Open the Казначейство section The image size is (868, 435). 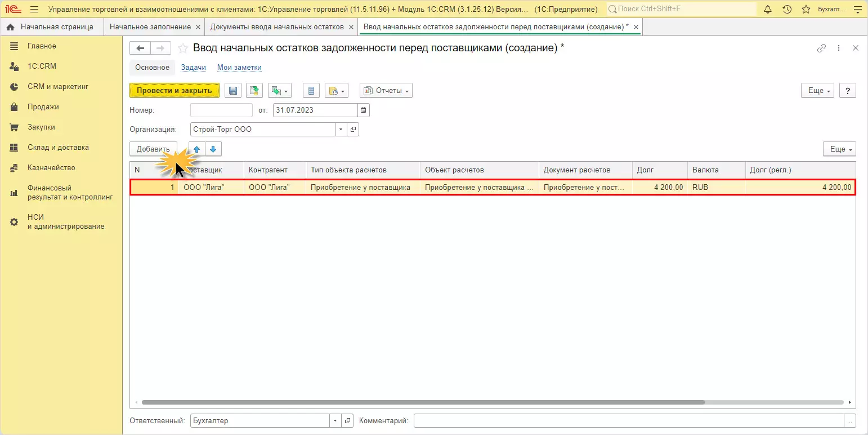pyautogui.click(x=51, y=168)
